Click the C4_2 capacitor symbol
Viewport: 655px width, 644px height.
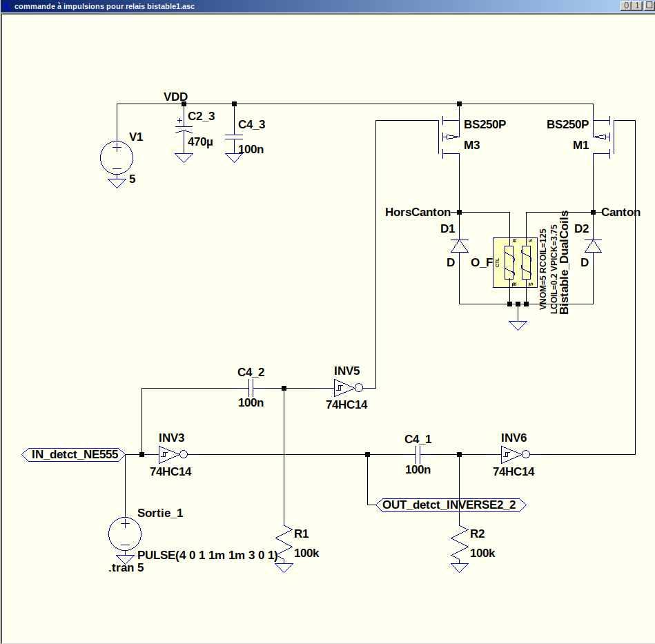tap(251, 388)
